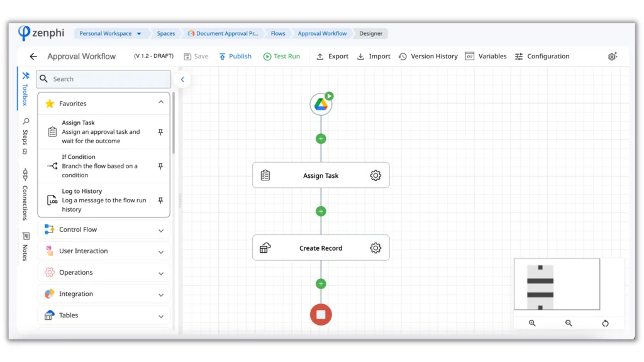Unpin Assign Task from Favorites

point(160,132)
